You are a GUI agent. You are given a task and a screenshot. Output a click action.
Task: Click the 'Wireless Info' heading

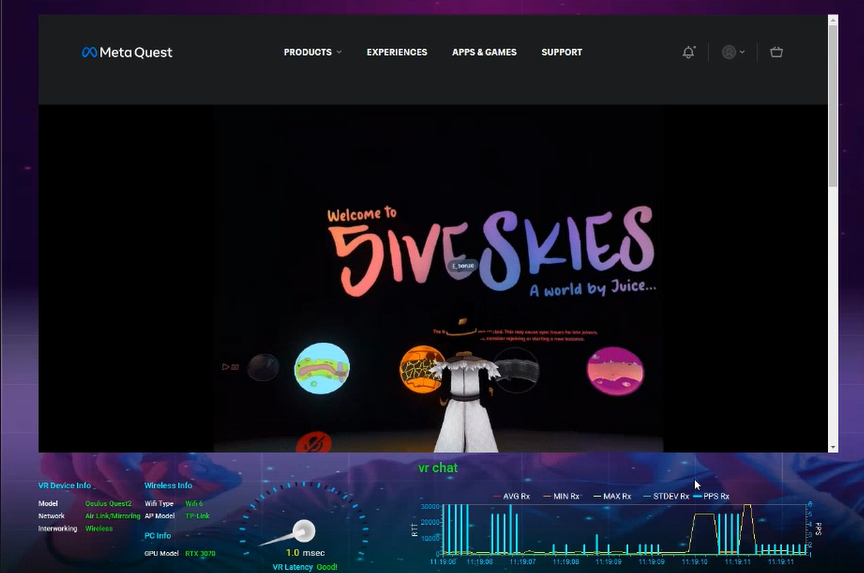coord(168,485)
